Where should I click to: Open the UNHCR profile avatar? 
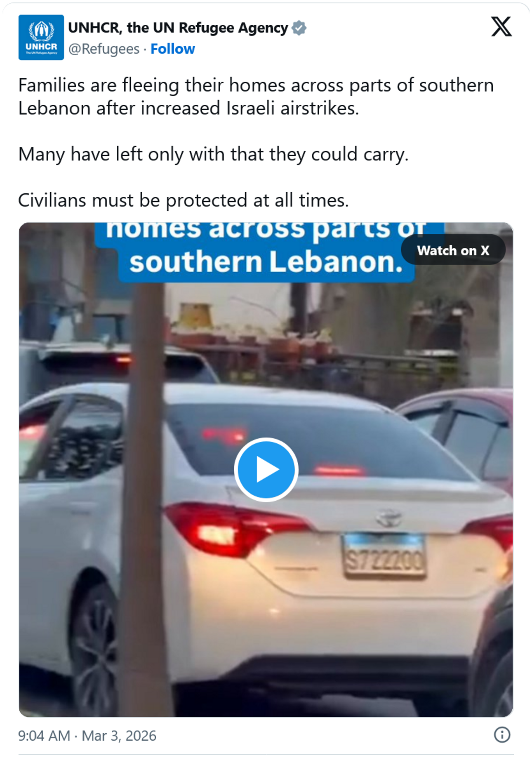(x=41, y=38)
